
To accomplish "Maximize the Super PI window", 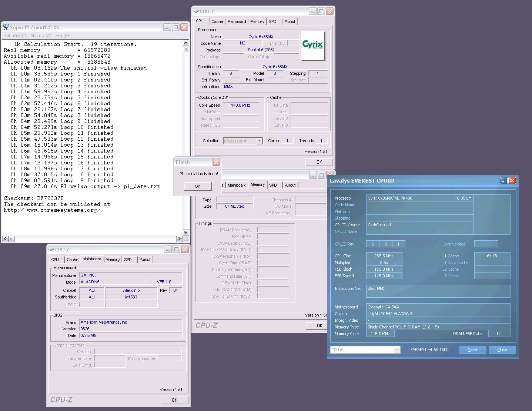I will coord(175,27).
